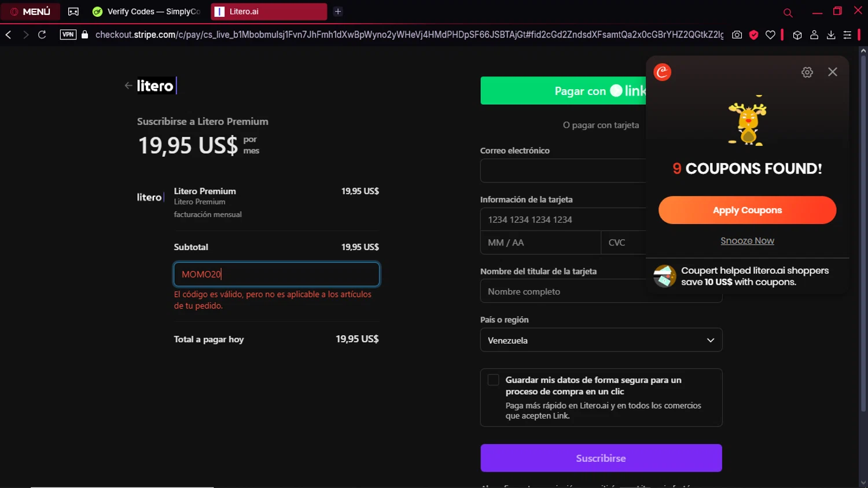Screen dimensions: 868x488
Task: Expand the País o región Venezuela dropdown
Action: tap(601, 340)
